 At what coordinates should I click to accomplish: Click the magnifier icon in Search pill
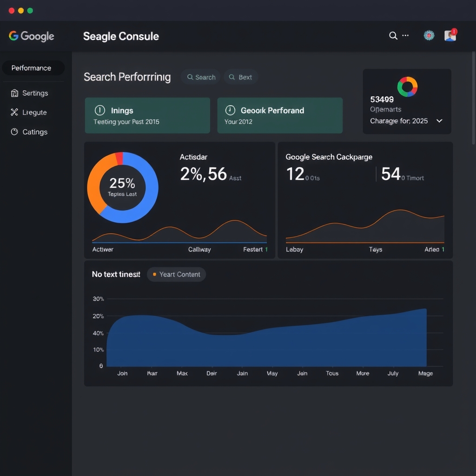(x=190, y=77)
